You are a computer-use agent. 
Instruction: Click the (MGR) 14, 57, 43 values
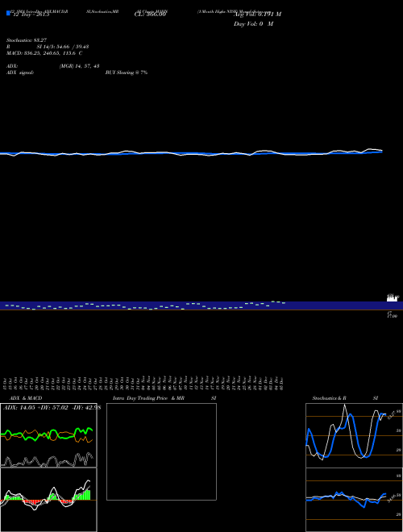[79, 66]
